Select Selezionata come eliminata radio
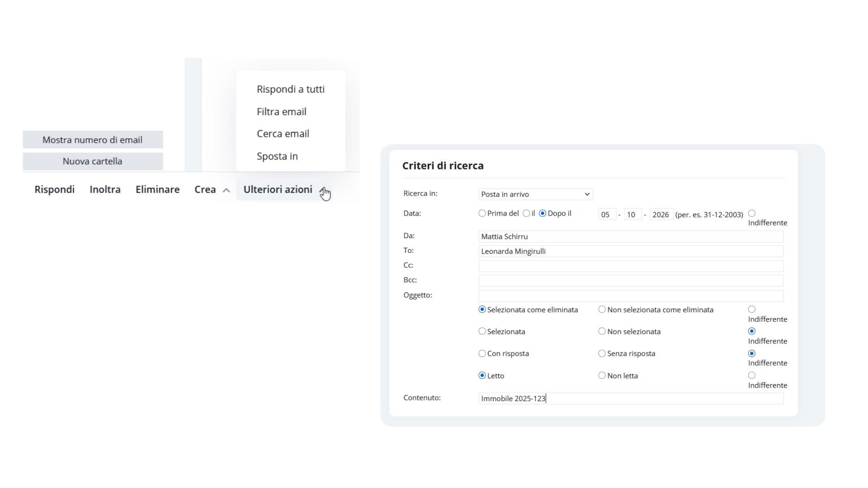 (x=482, y=310)
